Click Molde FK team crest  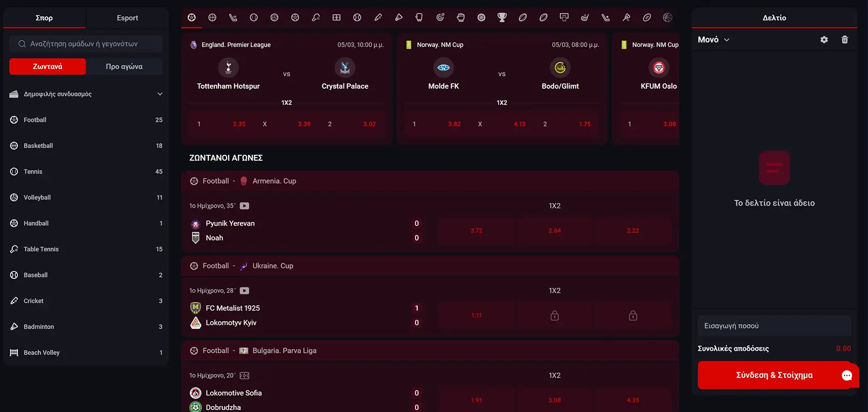(x=444, y=67)
